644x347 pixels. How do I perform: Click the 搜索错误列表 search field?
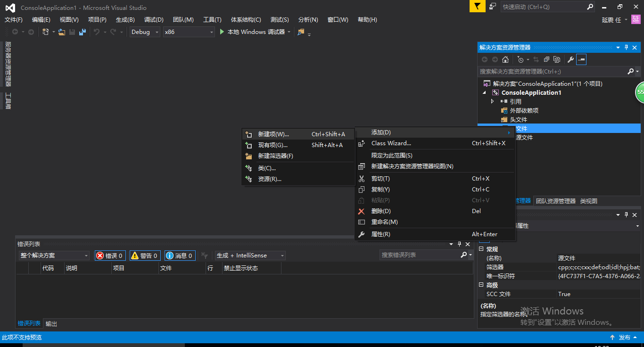(420, 255)
